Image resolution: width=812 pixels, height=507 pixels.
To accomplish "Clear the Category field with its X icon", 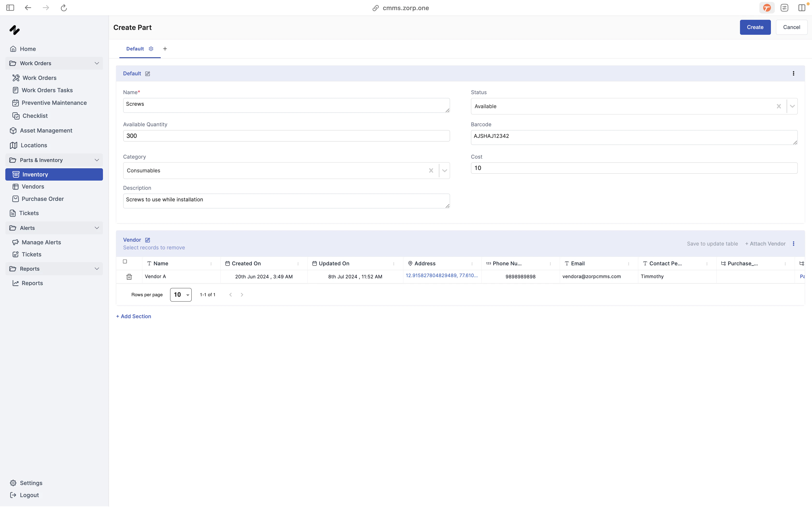I will click(431, 171).
